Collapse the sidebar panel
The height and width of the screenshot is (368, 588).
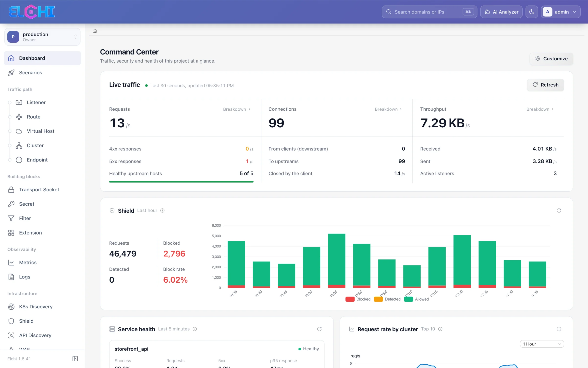[x=75, y=359]
